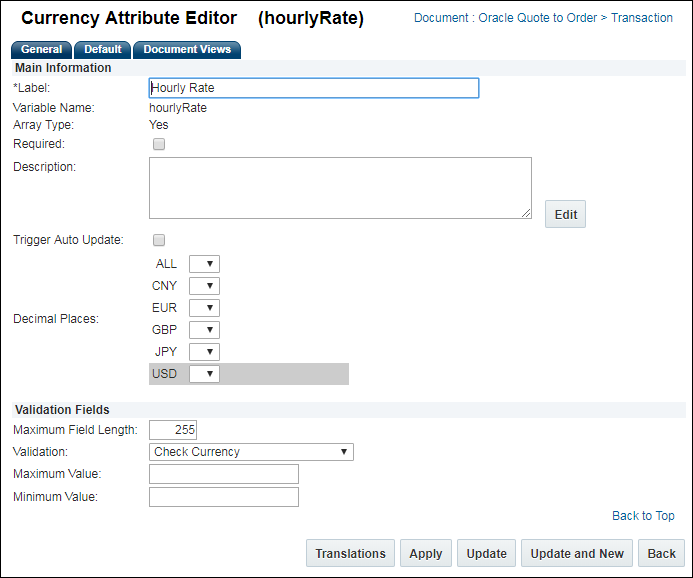Image resolution: width=693 pixels, height=578 pixels.
Task: Click the Edit button beside Description
Action: pos(565,214)
